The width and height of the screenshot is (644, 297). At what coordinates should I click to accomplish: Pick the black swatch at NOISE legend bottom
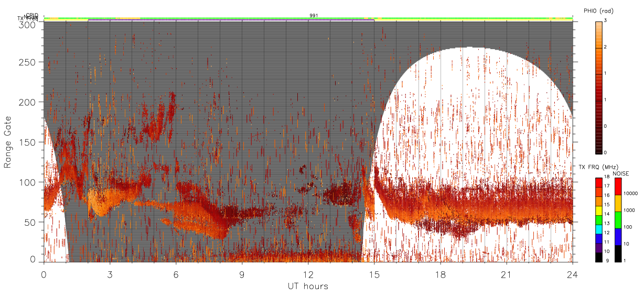(x=617, y=253)
